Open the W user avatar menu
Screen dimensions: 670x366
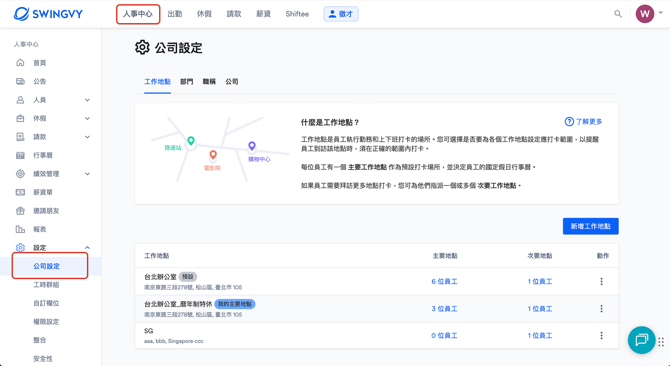coord(645,14)
